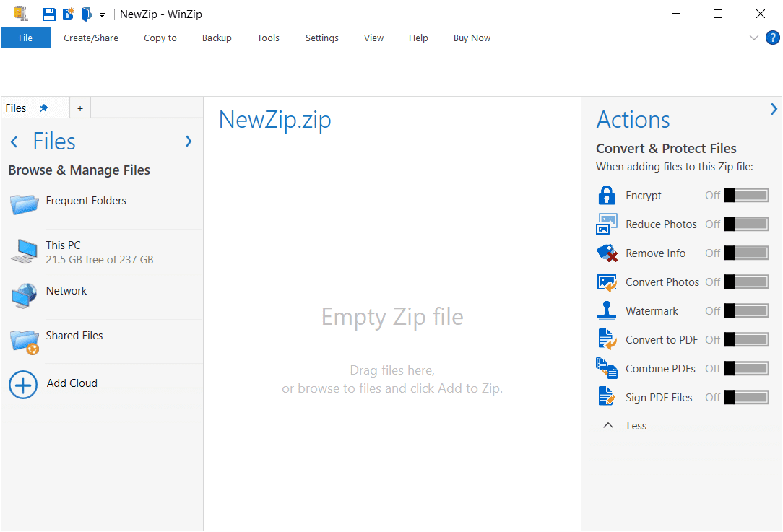The width and height of the screenshot is (783, 532).
Task: Click the Actions pane heading
Action: pos(633,120)
